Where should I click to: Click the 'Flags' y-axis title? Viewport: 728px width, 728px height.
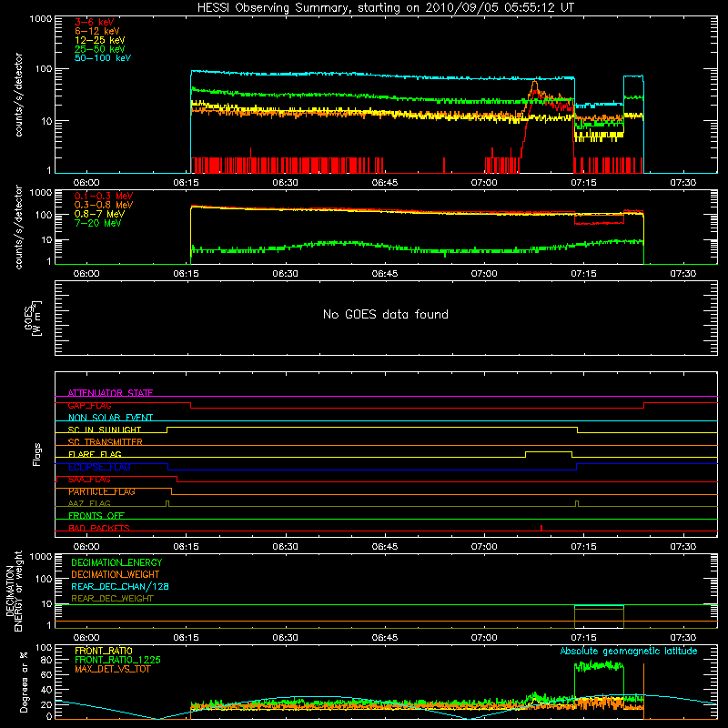37,454
